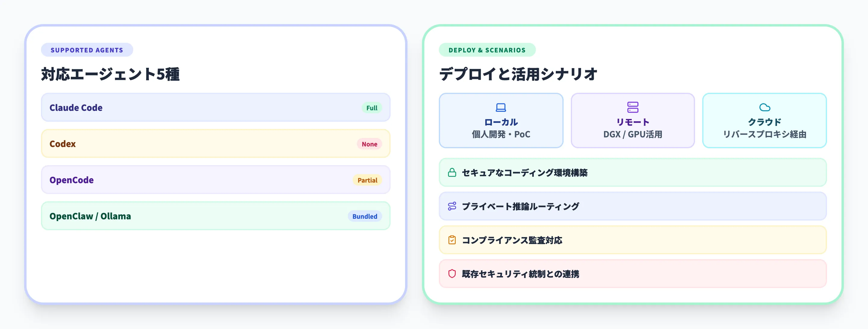Click the clipboard check icon beside コンプライアンス監査対応
This screenshot has height=329, width=868.
coord(452,240)
